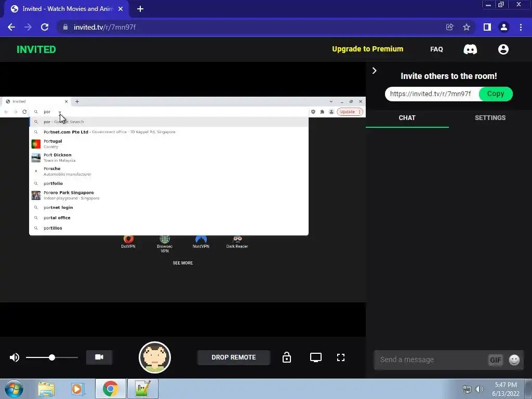Click the invite URL field

point(432,94)
